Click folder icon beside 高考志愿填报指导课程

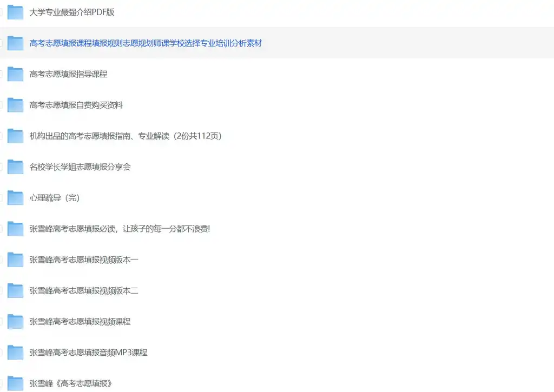(x=16, y=74)
